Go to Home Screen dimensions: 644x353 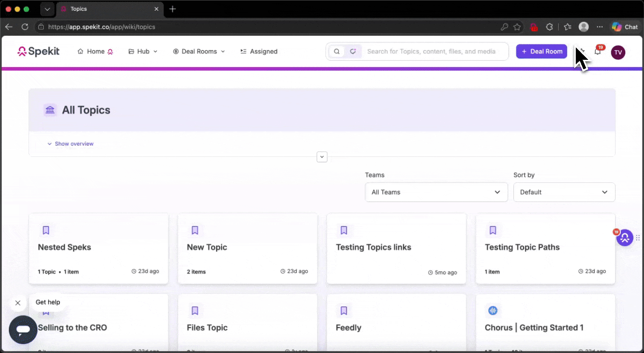click(x=95, y=51)
